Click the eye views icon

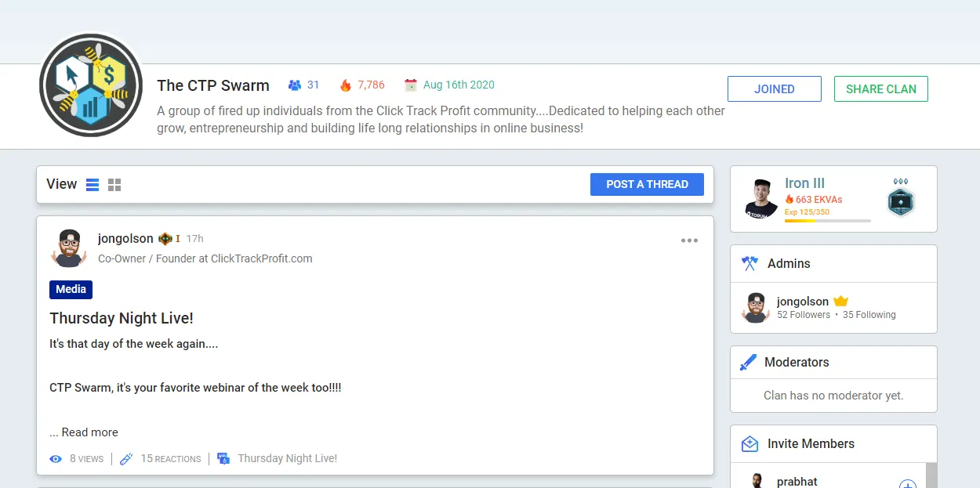pyautogui.click(x=56, y=459)
